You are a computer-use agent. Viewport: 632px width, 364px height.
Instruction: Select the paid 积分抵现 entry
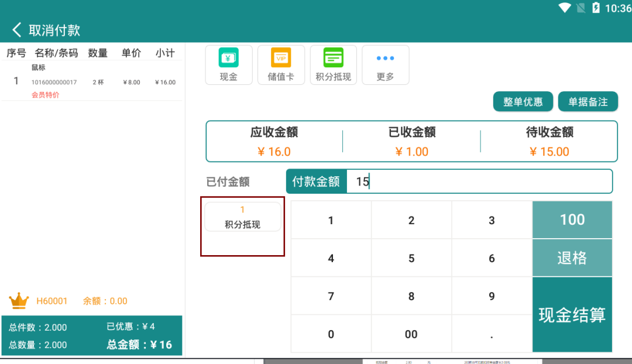[242, 217]
